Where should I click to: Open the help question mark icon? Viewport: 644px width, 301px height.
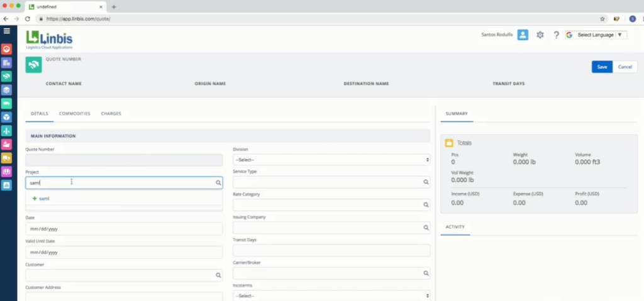pos(556,35)
